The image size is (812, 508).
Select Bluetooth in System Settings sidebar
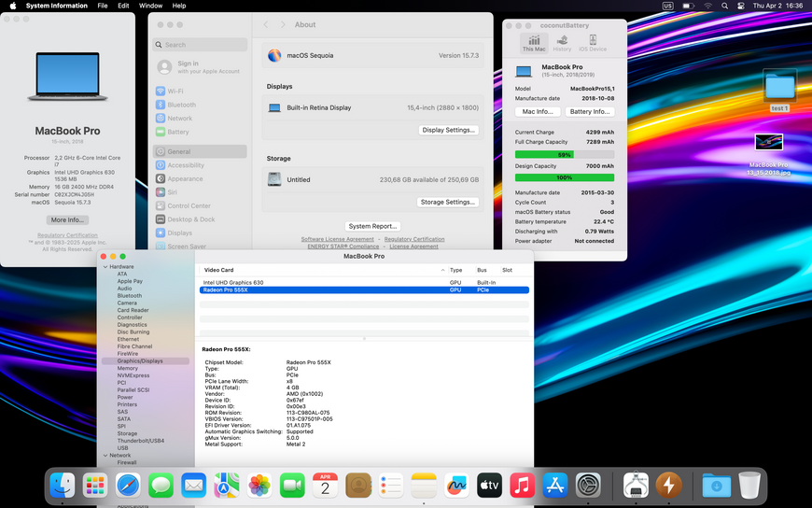pyautogui.click(x=200, y=105)
